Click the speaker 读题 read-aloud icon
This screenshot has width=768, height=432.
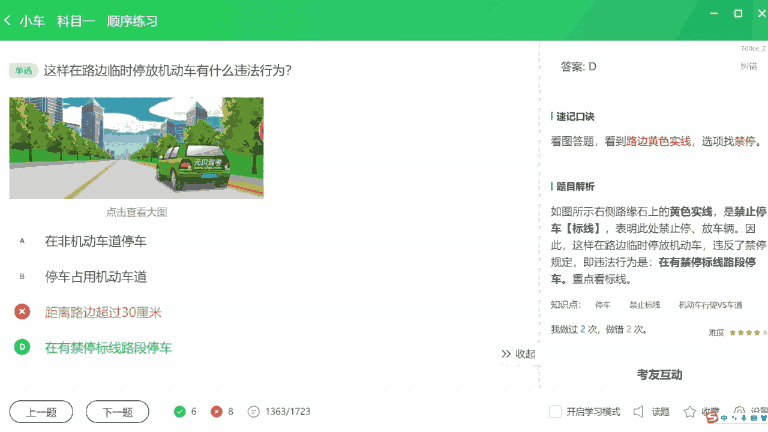[638, 411]
